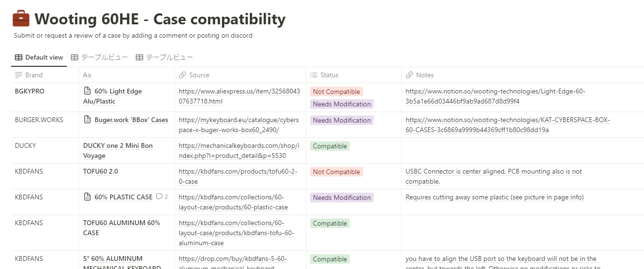The height and width of the screenshot is (269, 644).
Task: Open the Aa title column header
Action: 127,75
